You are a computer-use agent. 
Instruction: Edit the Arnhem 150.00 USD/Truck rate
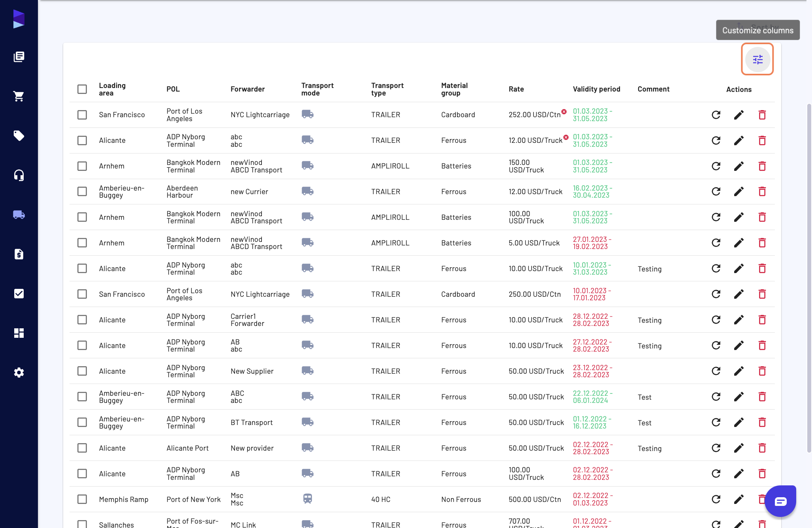click(x=739, y=166)
